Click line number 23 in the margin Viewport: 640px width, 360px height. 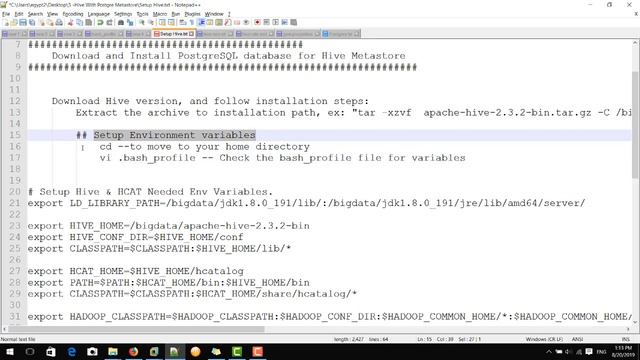[x=15, y=226]
